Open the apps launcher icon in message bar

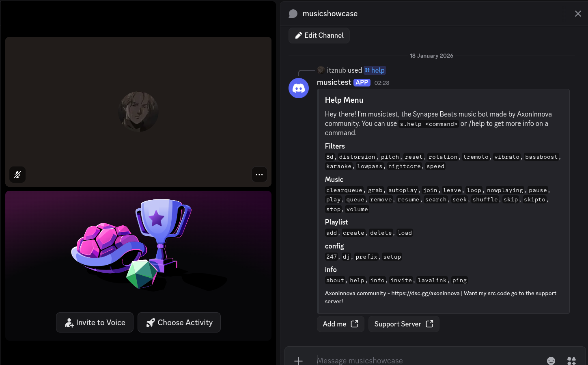(x=571, y=360)
